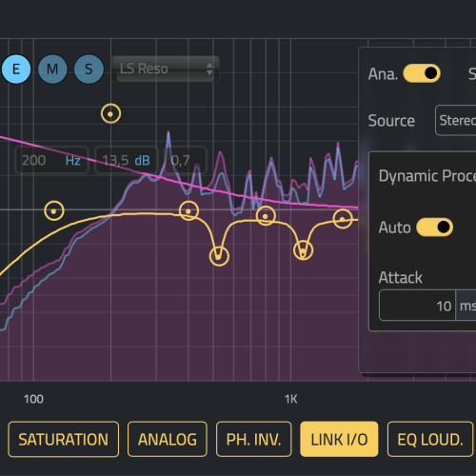Open the Source Stereo dropdown
476x476 pixels.
point(456,120)
